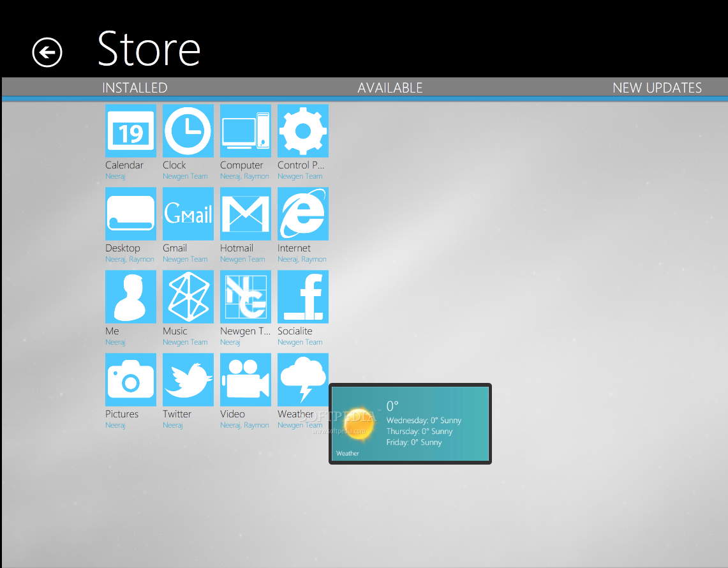Switch to the INSTALLED tab

point(135,88)
